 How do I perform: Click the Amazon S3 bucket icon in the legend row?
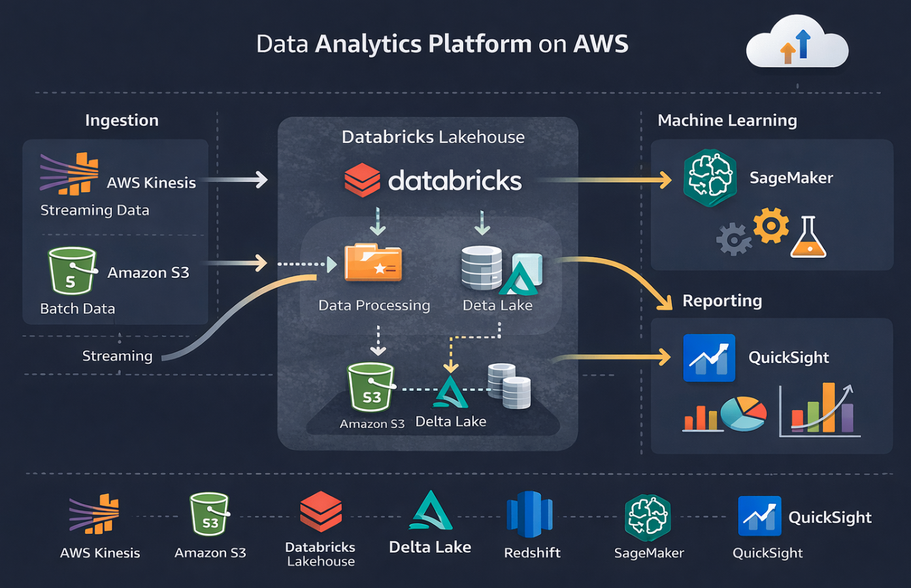[x=210, y=514]
